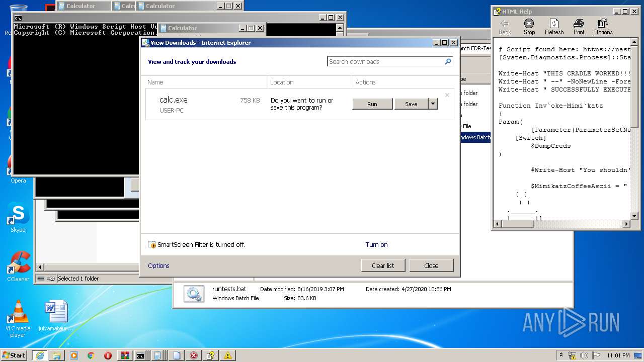
Task: Save the calc.exe download
Action: [411, 104]
